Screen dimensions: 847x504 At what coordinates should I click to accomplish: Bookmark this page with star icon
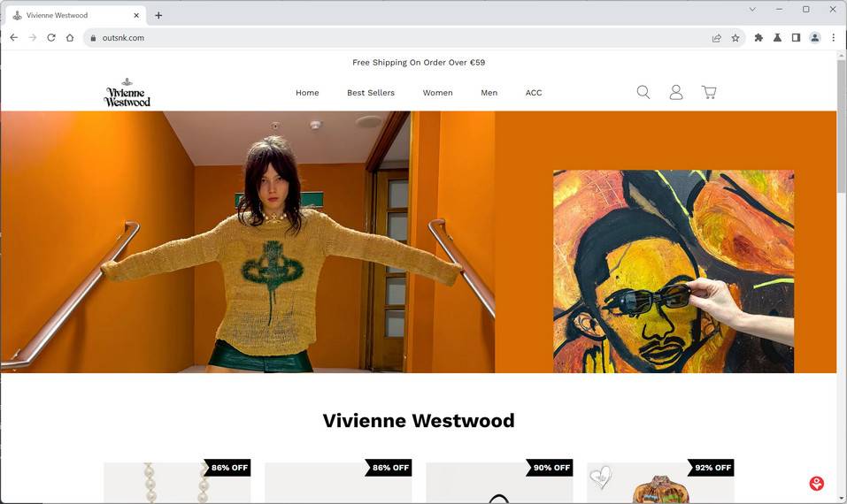(x=735, y=38)
